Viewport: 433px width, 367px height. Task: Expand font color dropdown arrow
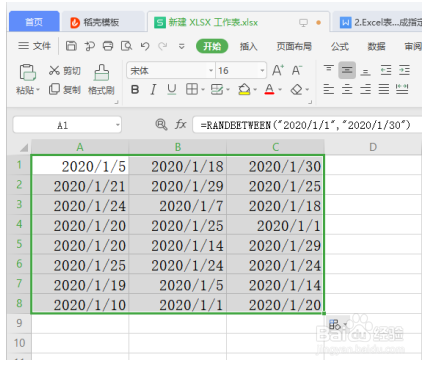pyautogui.click(x=280, y=90)
